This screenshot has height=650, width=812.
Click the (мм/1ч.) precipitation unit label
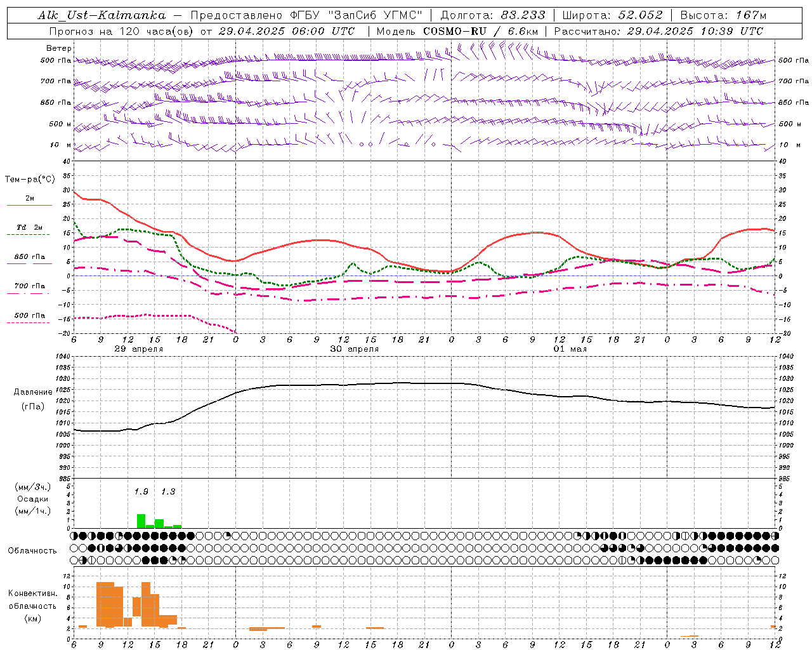click(33, 511)
